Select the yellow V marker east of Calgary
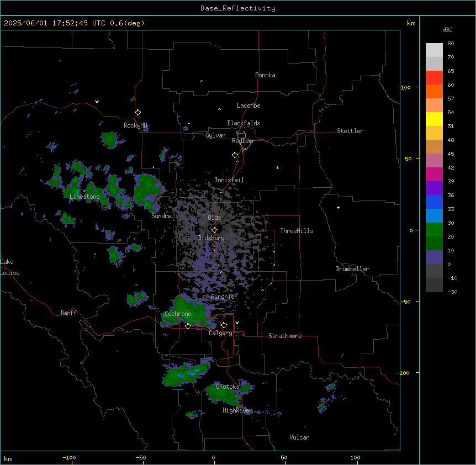This screenshot has width=476, height=465. point(237,323)
